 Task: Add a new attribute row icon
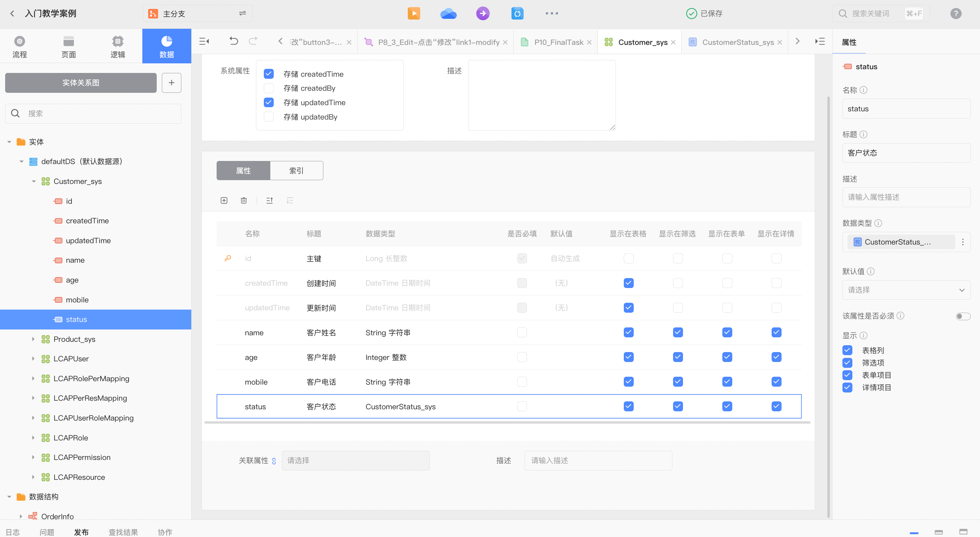coord(224,200)
